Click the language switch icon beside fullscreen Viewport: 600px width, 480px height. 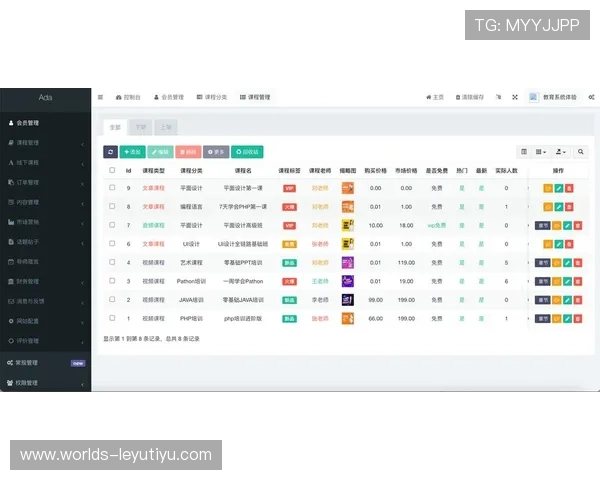tap(498, 97)
